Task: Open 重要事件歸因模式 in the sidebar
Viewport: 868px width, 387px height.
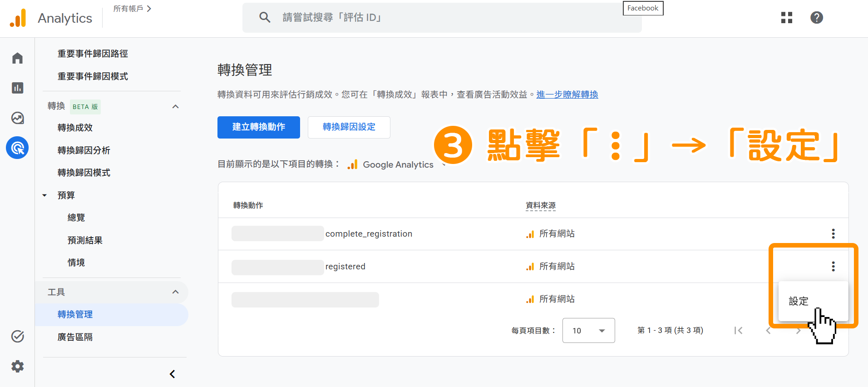Action: 93,76
